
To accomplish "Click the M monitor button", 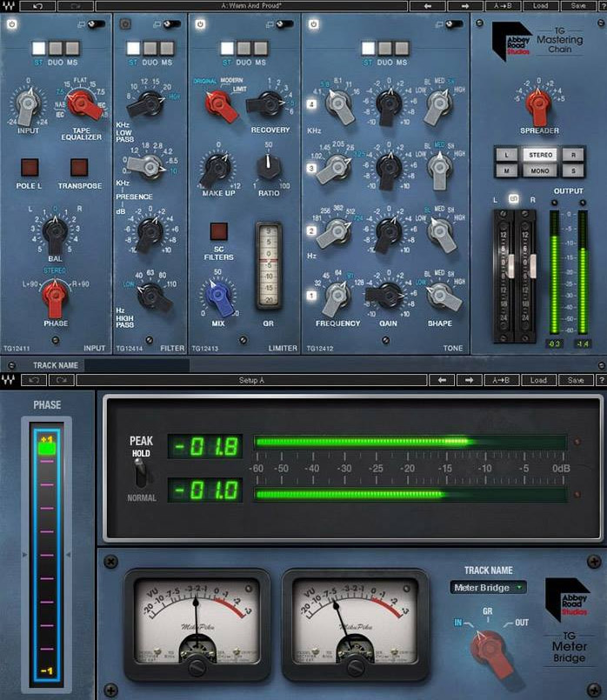I will click(506, 170).
